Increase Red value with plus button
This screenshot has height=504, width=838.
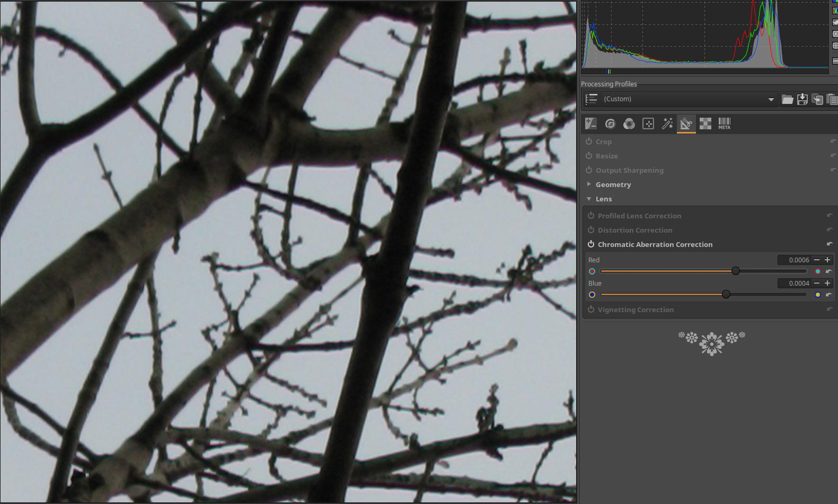(827, 260)
